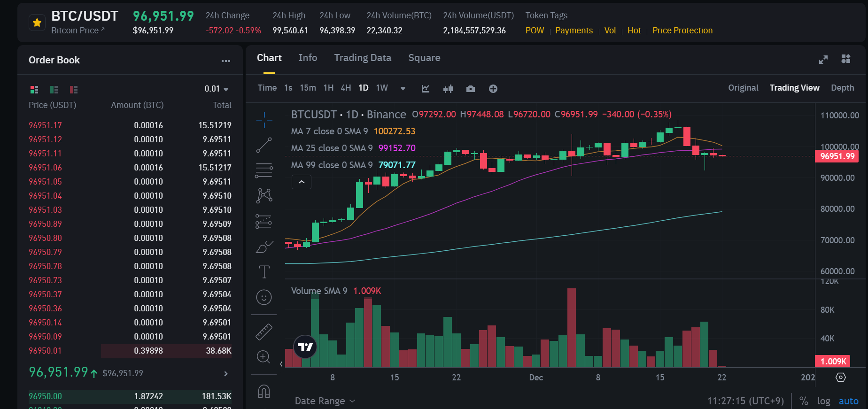868x409 pixels.
Task: Select the 1s interval
Action: [288, 88]
